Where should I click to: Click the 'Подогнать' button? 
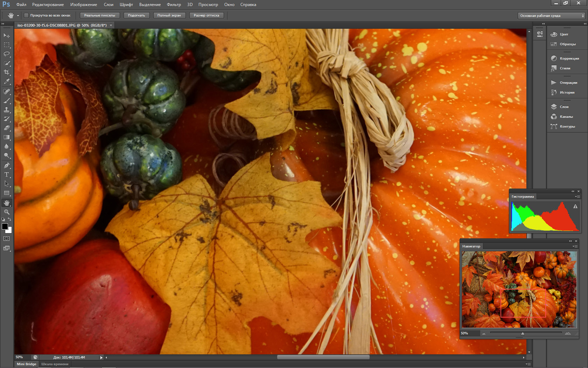click(136, 15)
